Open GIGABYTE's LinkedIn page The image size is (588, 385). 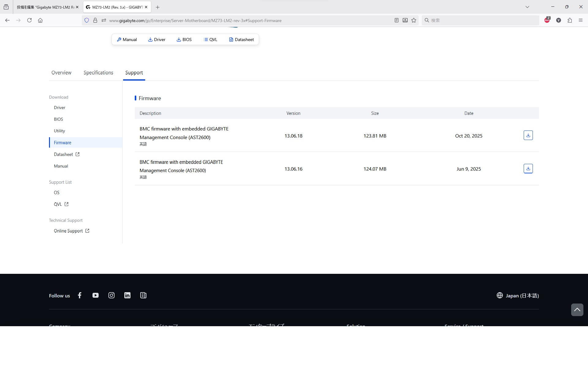tap(127, 295)
